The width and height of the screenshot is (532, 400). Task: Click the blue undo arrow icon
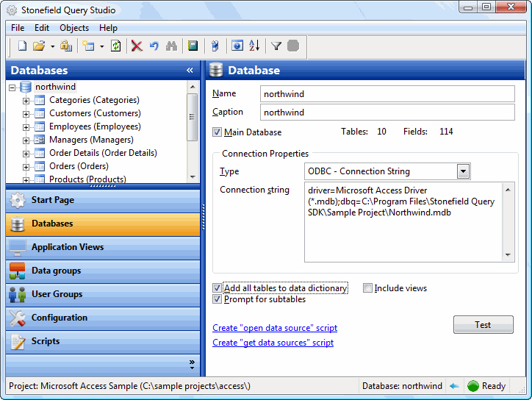[154, 46]
